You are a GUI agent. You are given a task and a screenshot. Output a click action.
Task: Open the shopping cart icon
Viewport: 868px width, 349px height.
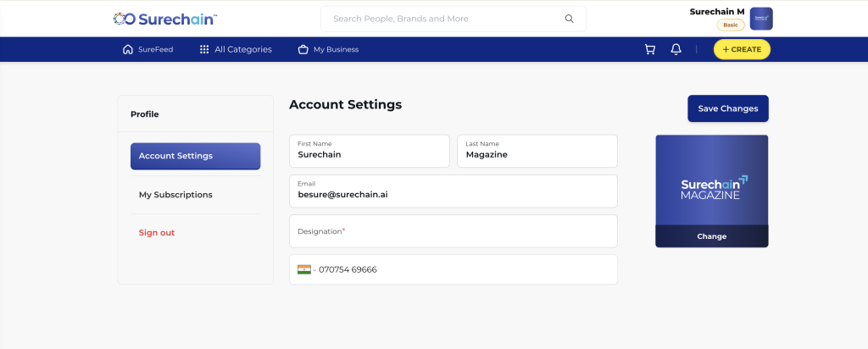pyautogui.click(x=650, y=50)
